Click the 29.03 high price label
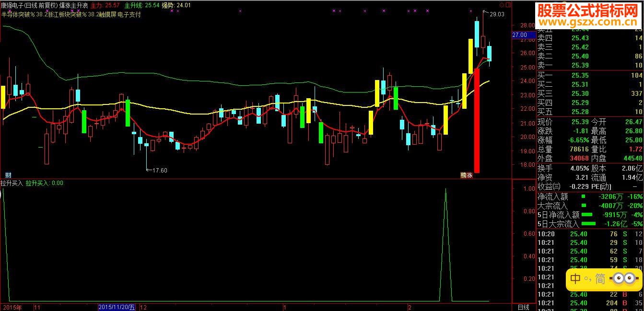This screenshot has width=644, height=311. pos(497,14)
